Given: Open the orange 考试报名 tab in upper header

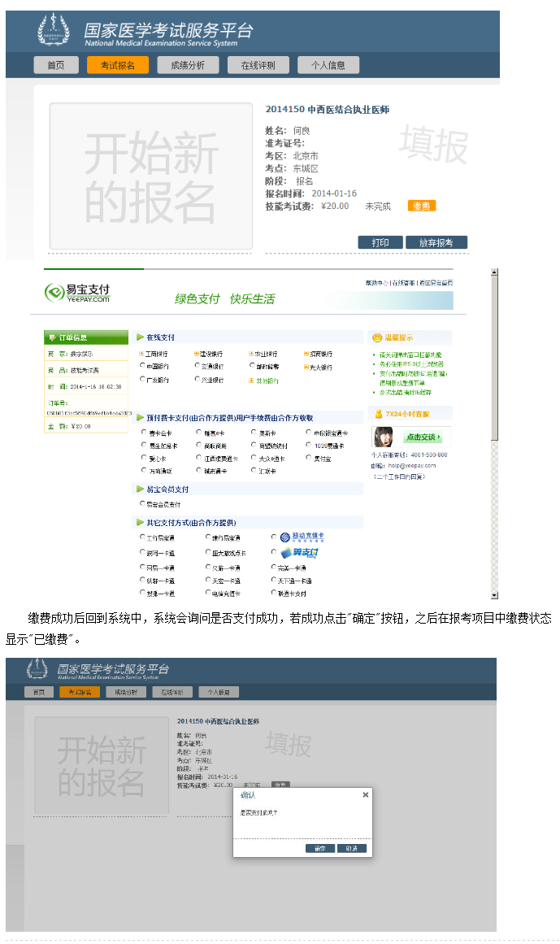Looking at the screenshot, I should pyautogui.click(x=118, y=65).
